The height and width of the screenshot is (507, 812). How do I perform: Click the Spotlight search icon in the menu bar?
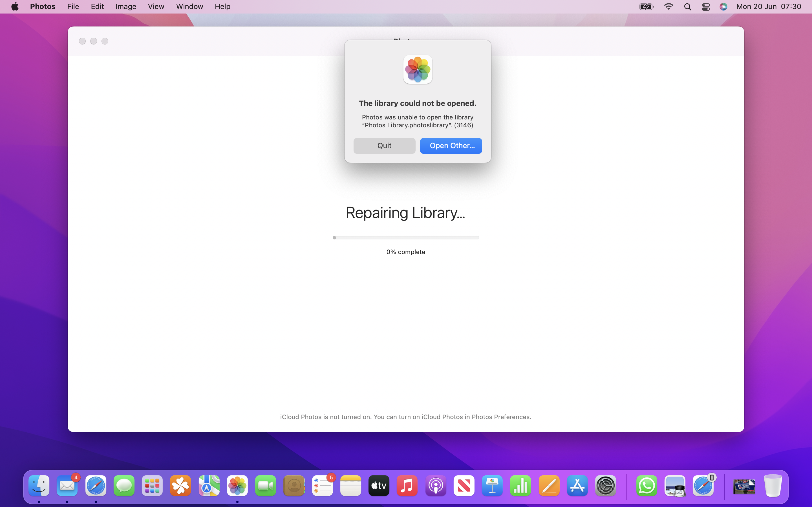click(687, 7)
